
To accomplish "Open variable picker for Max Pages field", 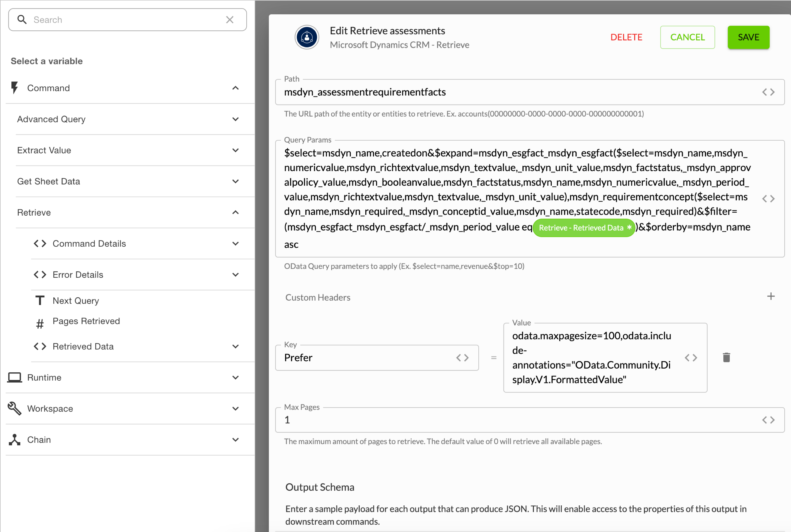I will [x=768, y=420].
